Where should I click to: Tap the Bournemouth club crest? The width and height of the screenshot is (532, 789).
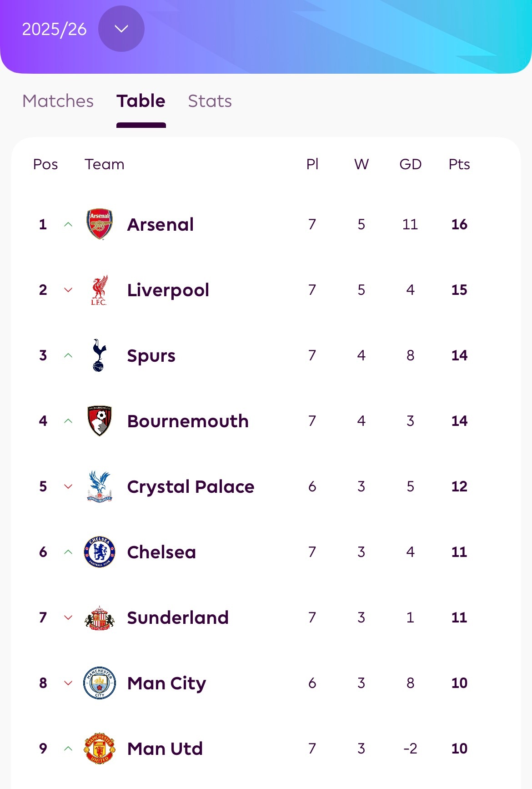pos(100,421)
